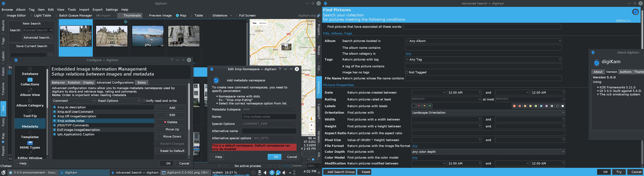Open the Browse menu
Screen dimensions: 644x176
point(7,10)
